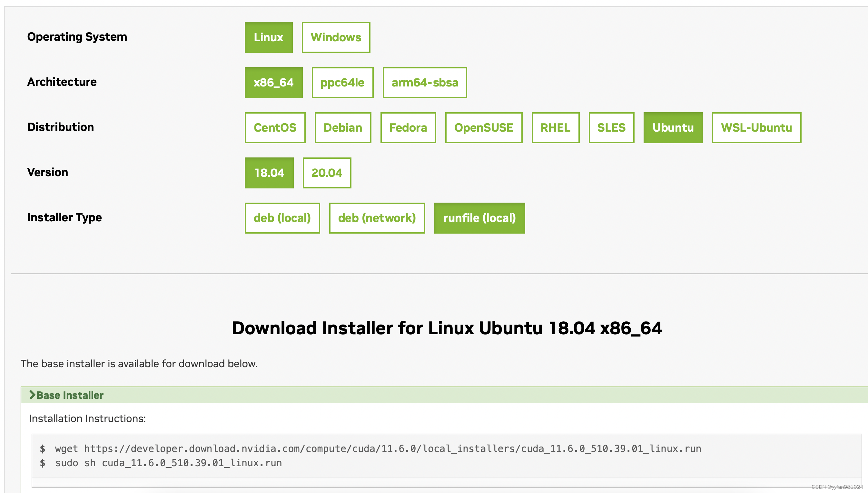
Task: Click the Distribution label
Action: (x=61, y=127)
